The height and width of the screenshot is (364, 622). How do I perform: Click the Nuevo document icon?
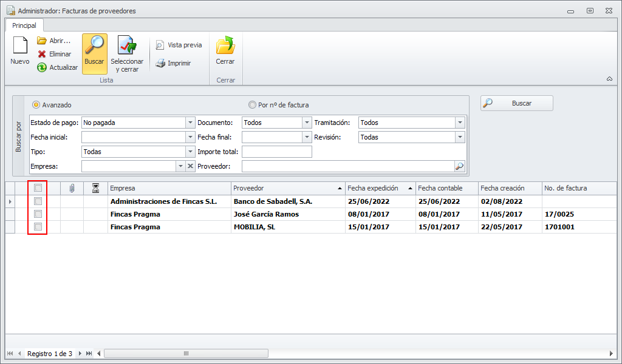[20, 45]
